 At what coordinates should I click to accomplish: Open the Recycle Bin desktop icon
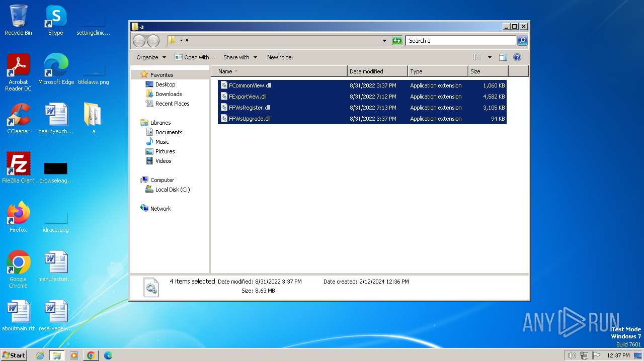pyautogui.click(x=18, y=20)
